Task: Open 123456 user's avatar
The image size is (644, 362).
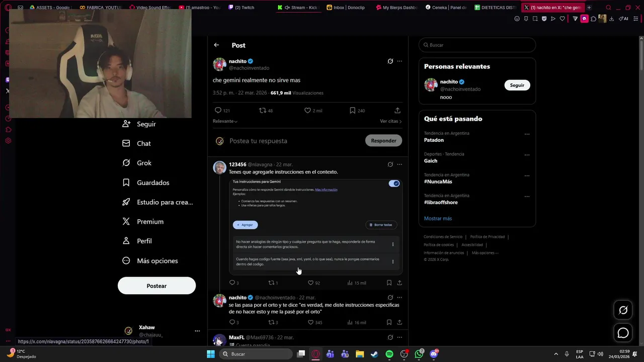Action: click(219, 167)
